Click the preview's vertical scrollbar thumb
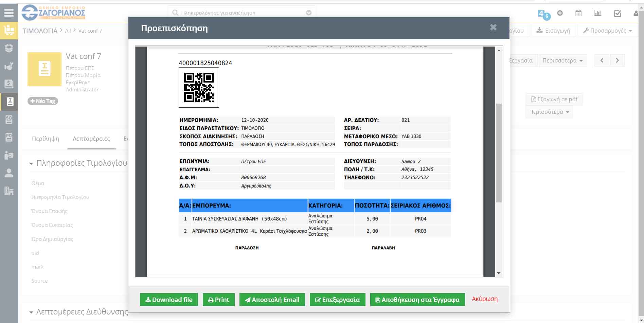 tap(499, 153)
